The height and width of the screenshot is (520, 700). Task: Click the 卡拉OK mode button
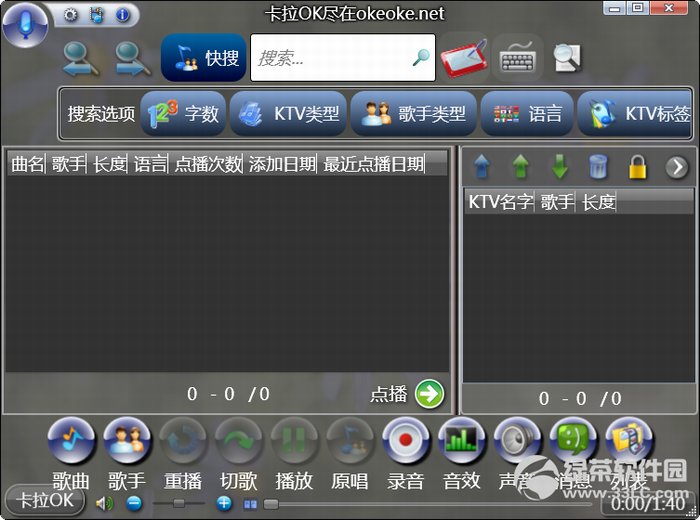(45, 500)
